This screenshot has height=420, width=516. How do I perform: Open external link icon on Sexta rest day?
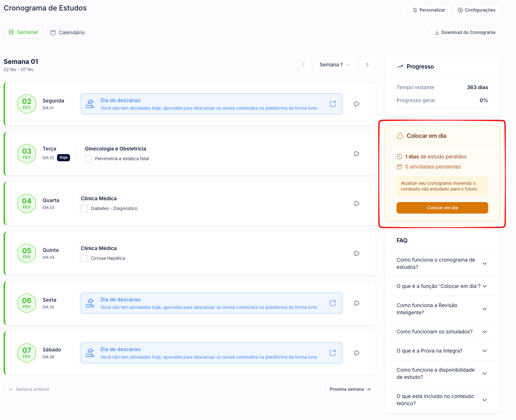[x=333, y=303]
